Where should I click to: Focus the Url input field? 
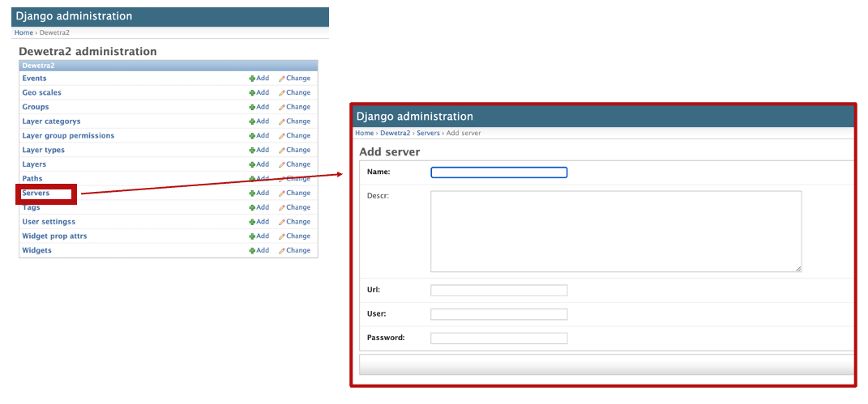498,290
